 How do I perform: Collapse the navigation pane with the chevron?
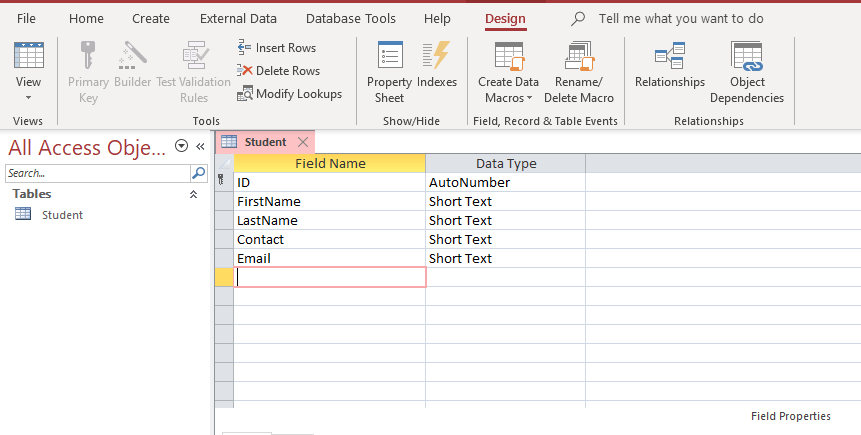pos(200,146)
